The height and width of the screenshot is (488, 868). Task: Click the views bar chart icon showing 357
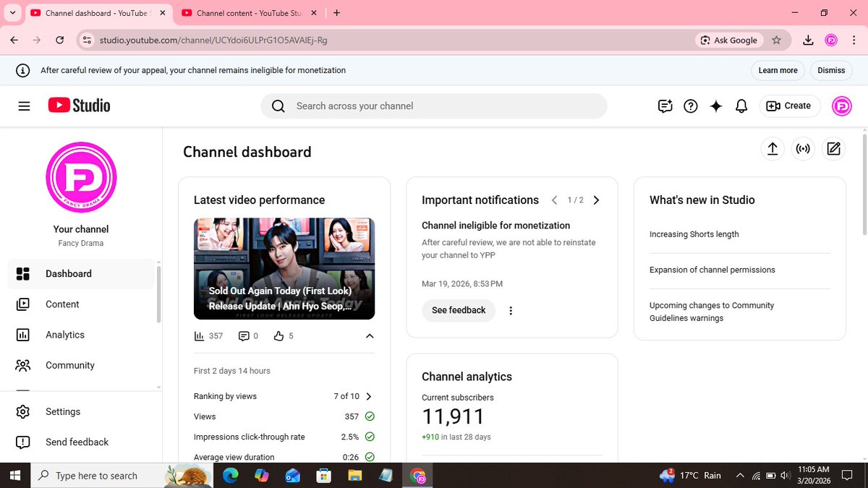pyautogui.click(x=200, y=336)
